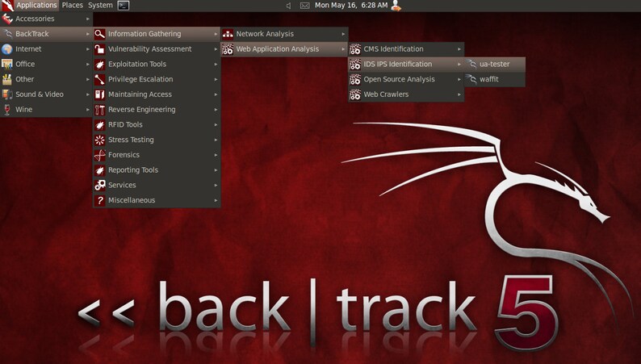Open the Other category menu
641x364 pixels.
[x=46, y=79]
